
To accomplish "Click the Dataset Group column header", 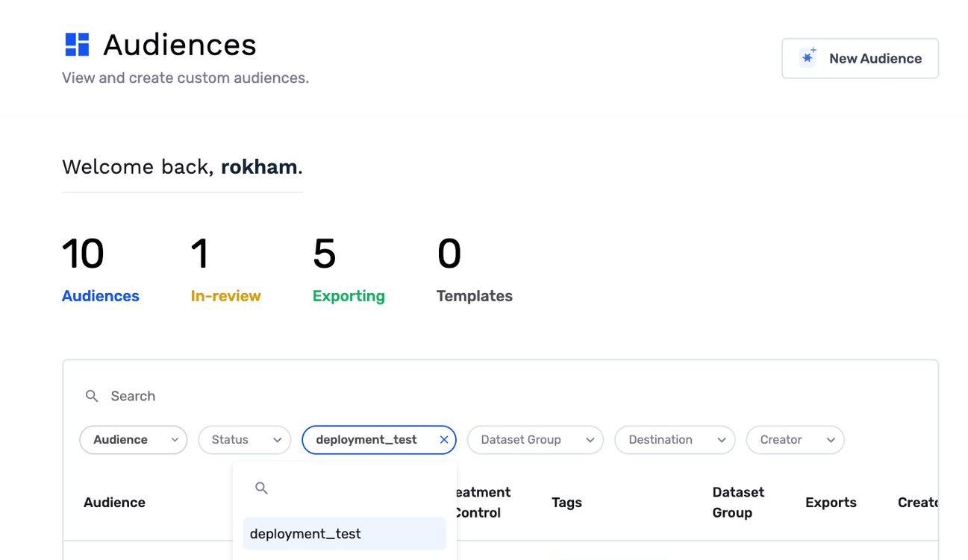I will point(738,503).
